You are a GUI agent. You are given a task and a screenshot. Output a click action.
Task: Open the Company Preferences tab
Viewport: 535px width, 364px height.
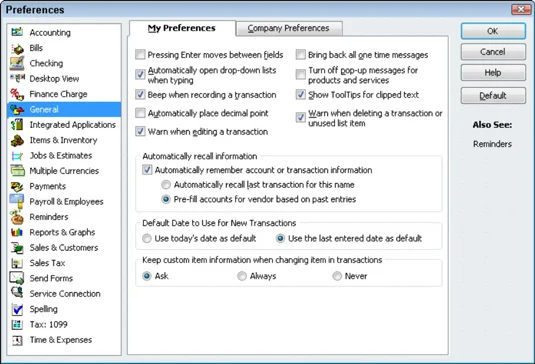pyautogui.click(x=289, y=28)
